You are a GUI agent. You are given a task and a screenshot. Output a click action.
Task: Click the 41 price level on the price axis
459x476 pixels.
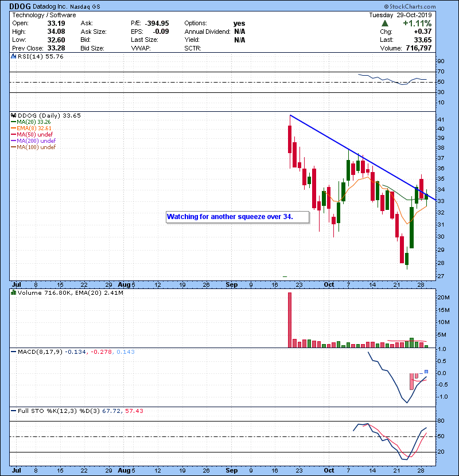(x=441, y=120)
